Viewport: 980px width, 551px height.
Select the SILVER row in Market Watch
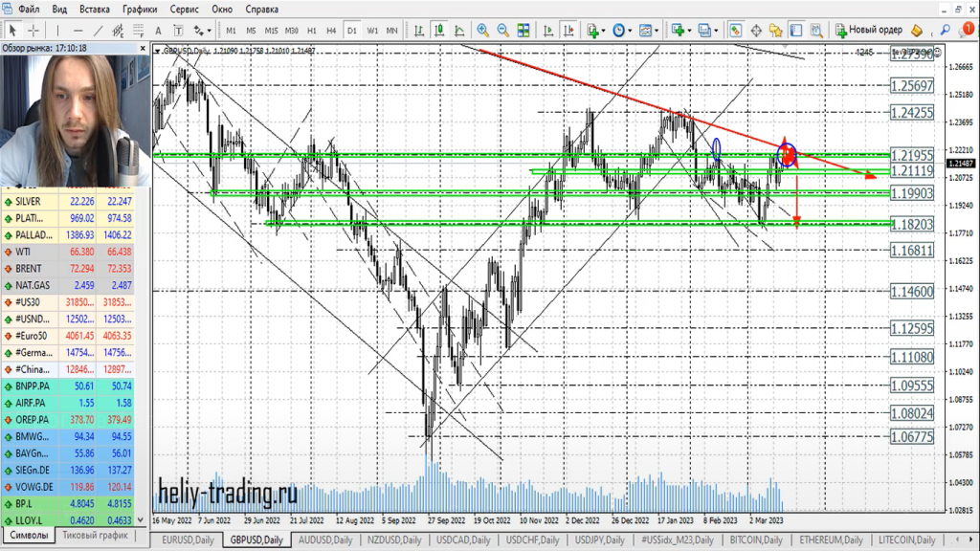pos(38,202)
